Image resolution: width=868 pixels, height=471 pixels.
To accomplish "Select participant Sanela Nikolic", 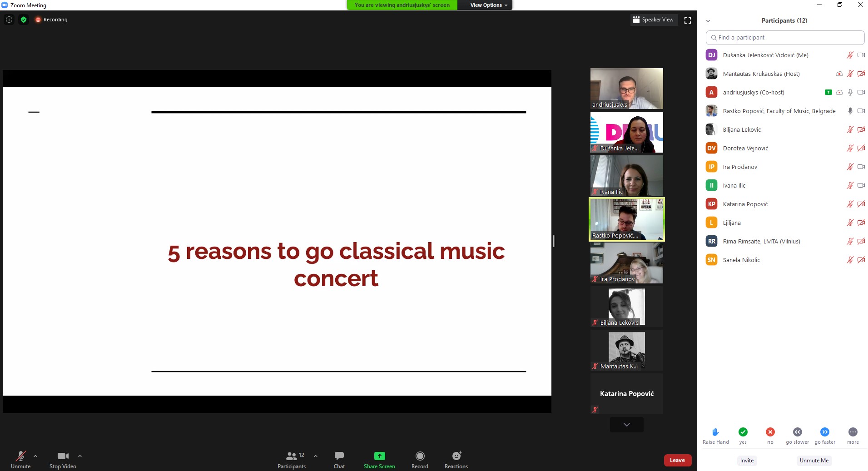I will (x=785, y=260).
